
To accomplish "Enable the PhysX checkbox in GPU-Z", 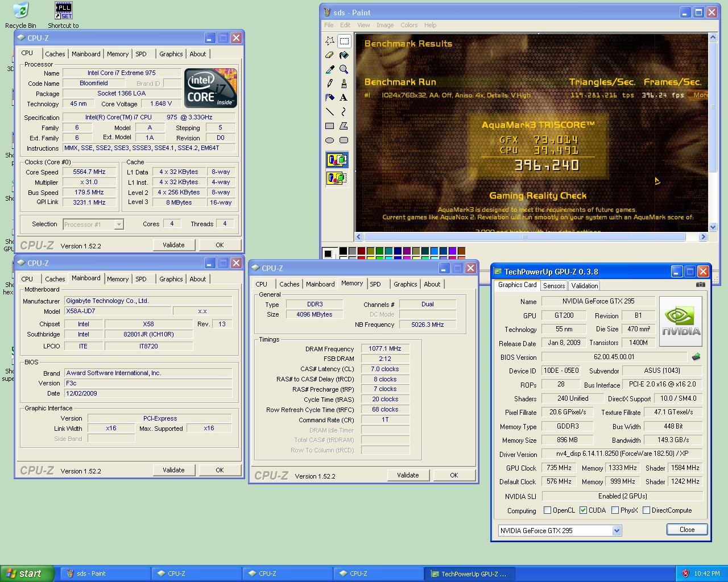I will 615,510.
